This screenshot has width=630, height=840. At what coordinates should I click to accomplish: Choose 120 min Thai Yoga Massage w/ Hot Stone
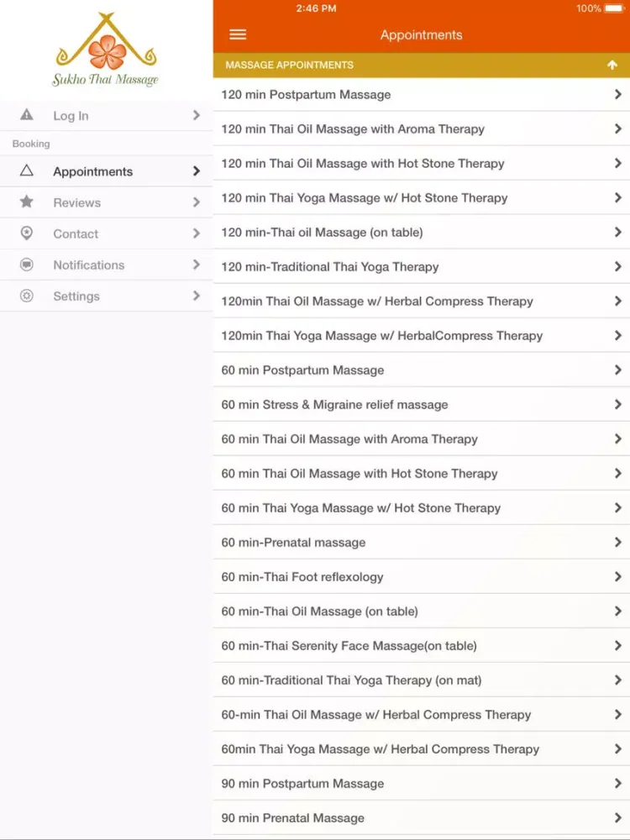point(422,197)
